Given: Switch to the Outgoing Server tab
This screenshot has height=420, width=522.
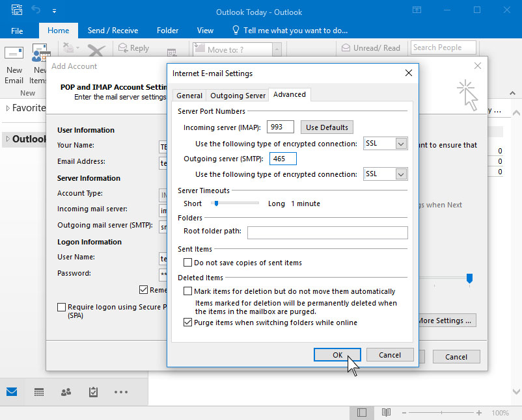Looking at the screenshot, I should point(238,96).
